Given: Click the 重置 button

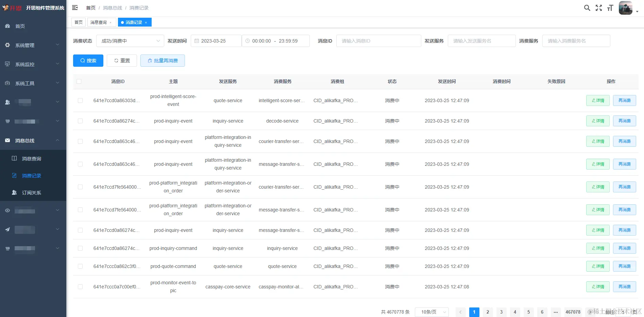Looking at the screenshot, I should (x=122, y=61).
